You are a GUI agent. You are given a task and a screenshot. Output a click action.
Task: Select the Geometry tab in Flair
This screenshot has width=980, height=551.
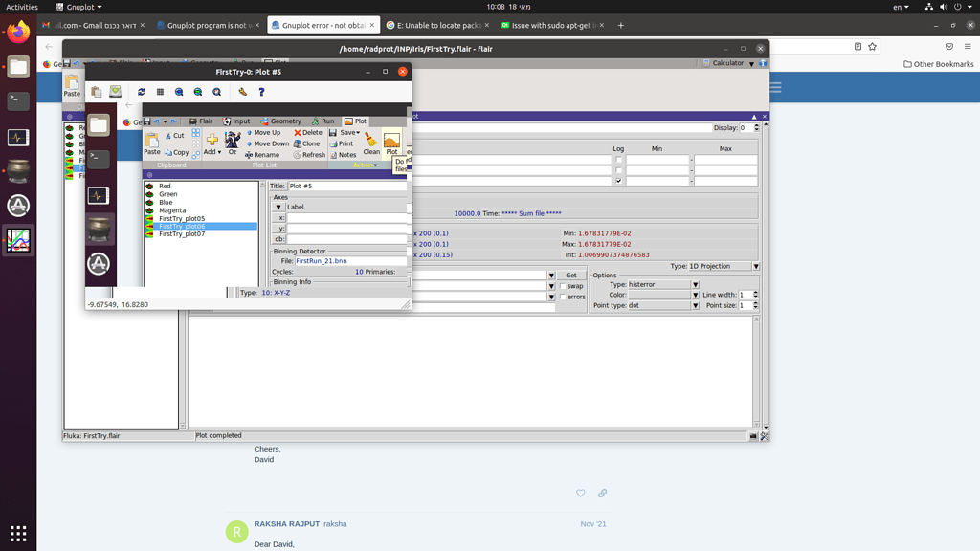pyautogui.click(x=280, y=121)
